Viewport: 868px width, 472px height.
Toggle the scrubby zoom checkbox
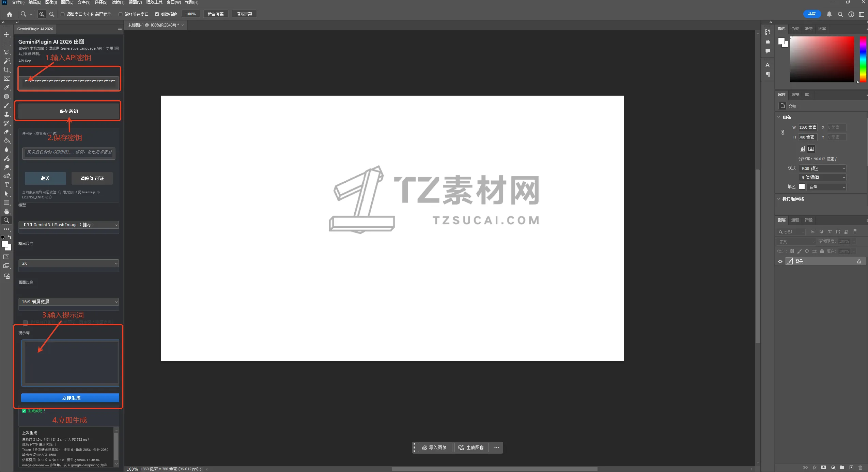[x=157, y=14]
